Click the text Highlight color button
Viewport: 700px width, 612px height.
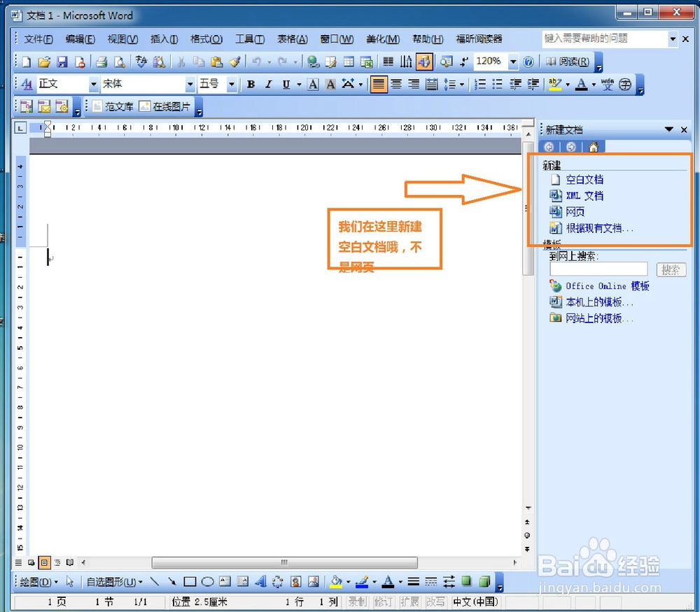coord(555,84)
